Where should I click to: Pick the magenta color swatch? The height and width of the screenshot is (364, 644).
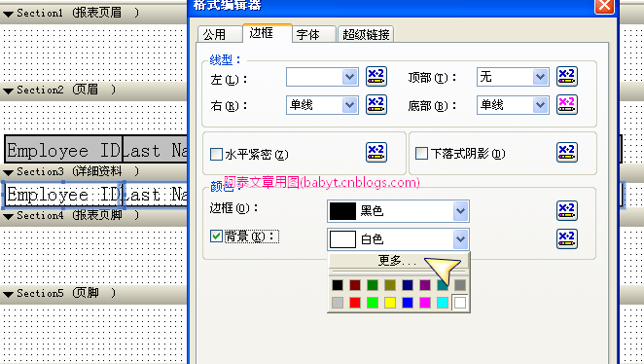(x=425, y=303)
